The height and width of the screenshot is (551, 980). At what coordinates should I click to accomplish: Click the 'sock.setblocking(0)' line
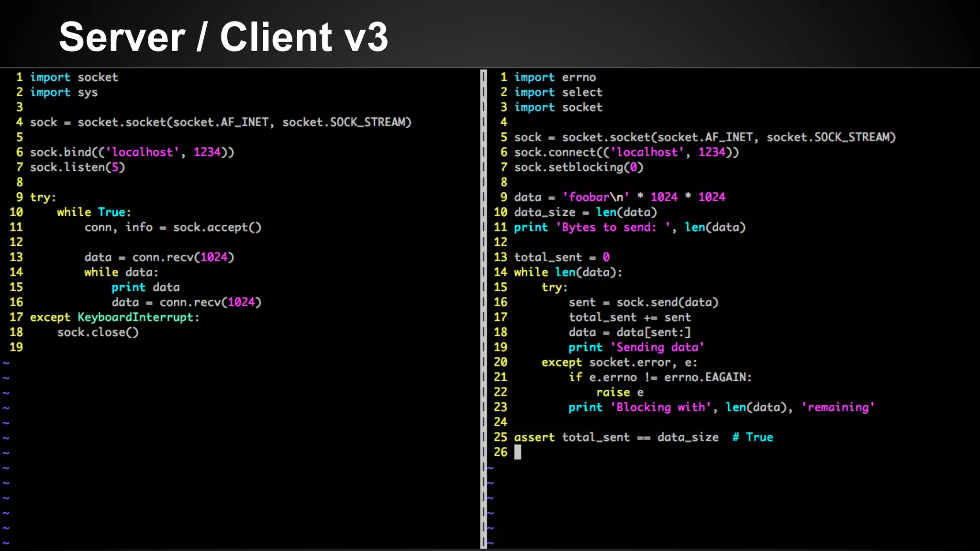tap(579, 167)
